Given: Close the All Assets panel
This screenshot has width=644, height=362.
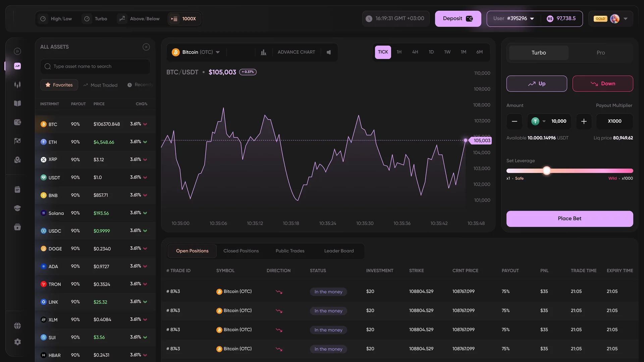Looking at the screenshot, I should coord(146,47).
